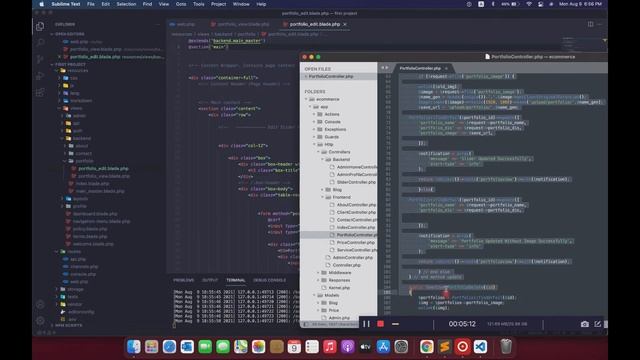Open the VS Code Explorer view icon

tap(40, 27)
